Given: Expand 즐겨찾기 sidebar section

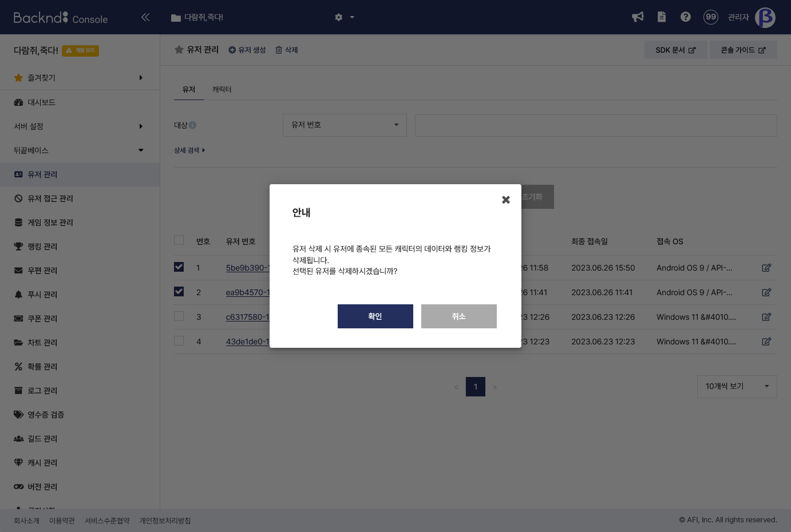Looking at the screenshot, I should (80, 78).
